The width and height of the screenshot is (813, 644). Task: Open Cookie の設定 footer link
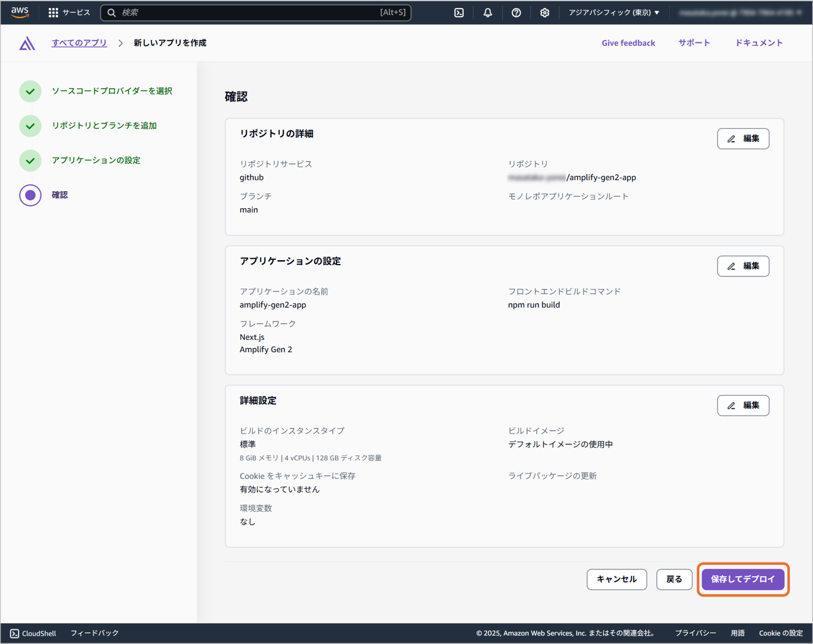[x=781, y=633]
